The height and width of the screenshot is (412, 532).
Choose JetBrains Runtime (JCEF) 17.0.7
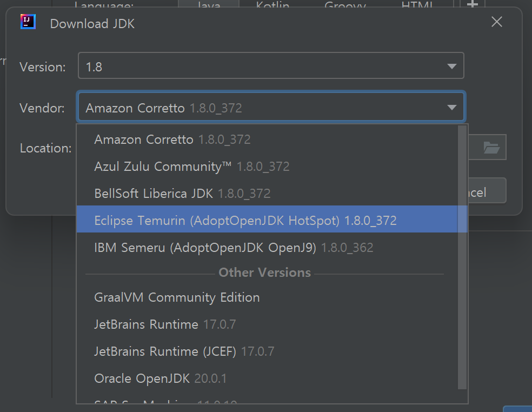coord(268,351)
